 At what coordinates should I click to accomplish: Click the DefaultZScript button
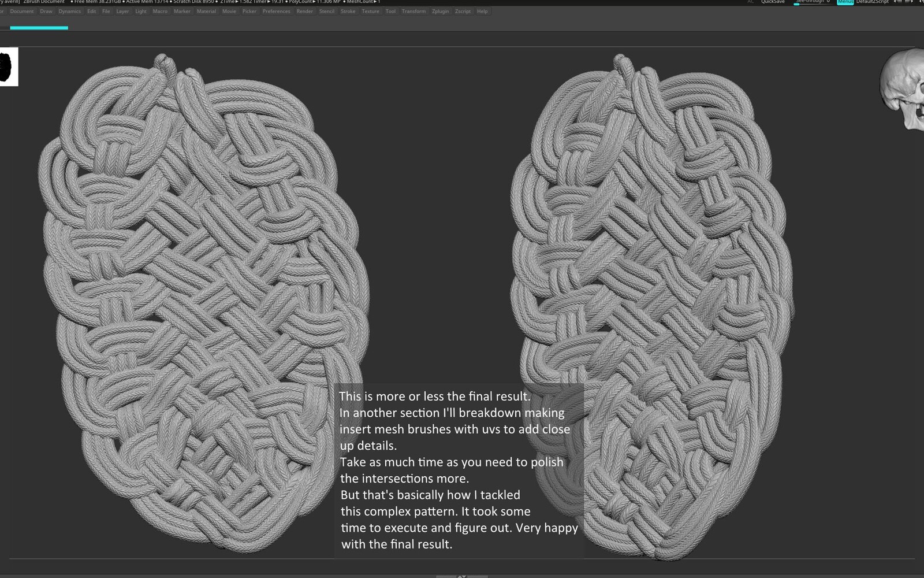[872, 2]
